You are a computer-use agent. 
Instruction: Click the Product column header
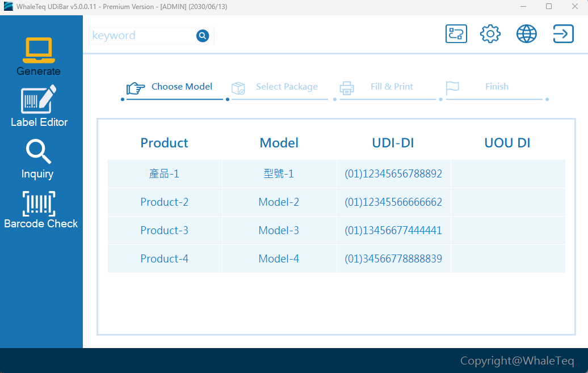coord(164,143)
